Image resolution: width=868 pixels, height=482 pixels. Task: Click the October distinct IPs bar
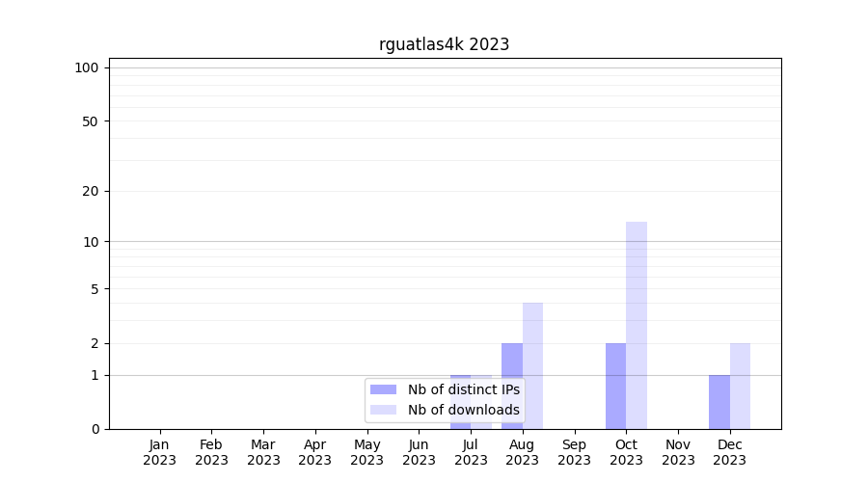click(615, 386)
